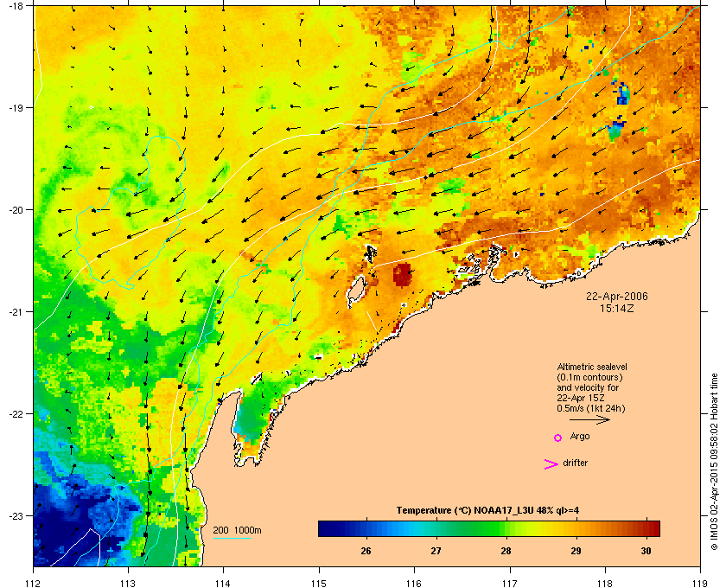The height and width of the screenshot is (588, 726).
Task: Click the longitude label 114
Action: (223, 584)
